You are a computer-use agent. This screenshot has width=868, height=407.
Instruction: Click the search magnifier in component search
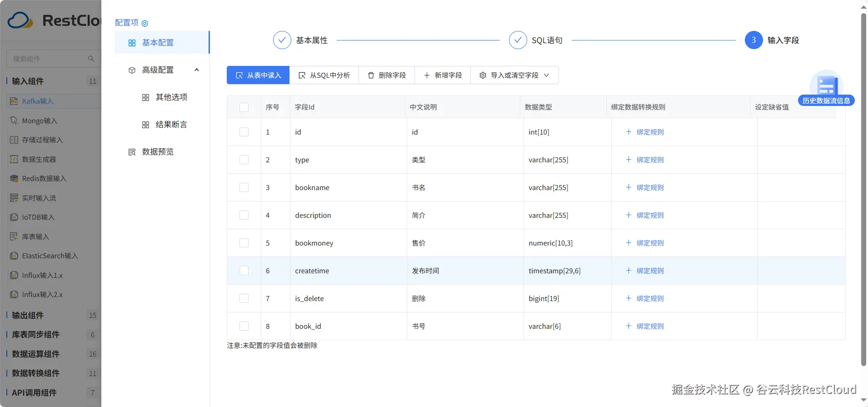(x=91, y=59)
